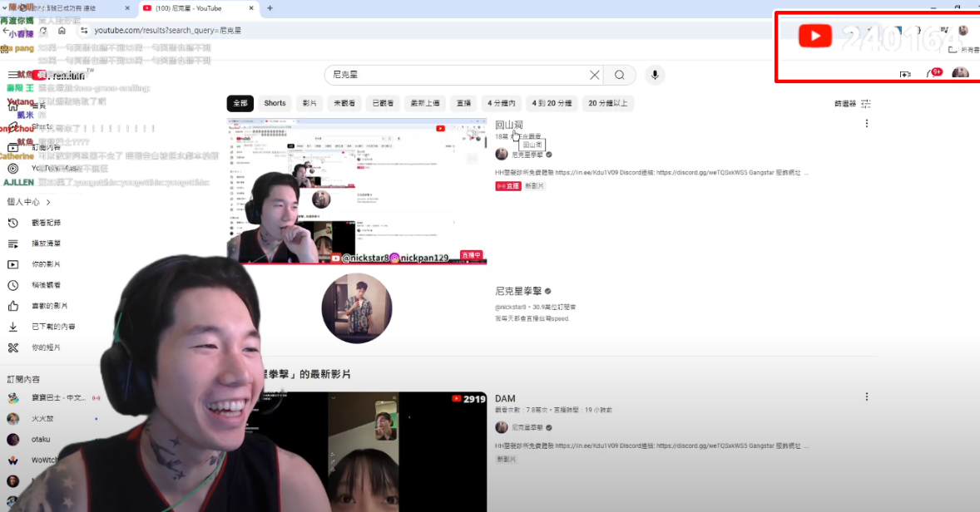This screenshot has height=512, width=980.
Task: Close the 尼克星 - YouTube browser tab
Action: 251,8
